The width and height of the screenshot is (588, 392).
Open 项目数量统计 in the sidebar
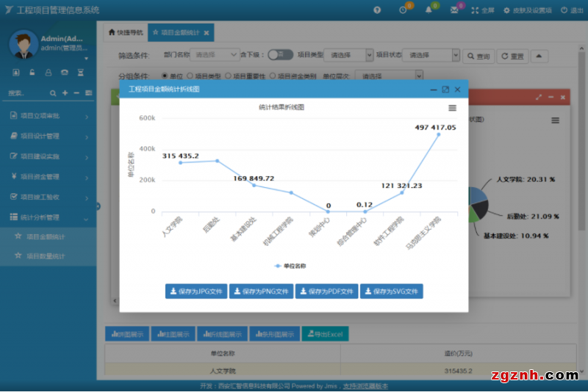pos(45,256)
